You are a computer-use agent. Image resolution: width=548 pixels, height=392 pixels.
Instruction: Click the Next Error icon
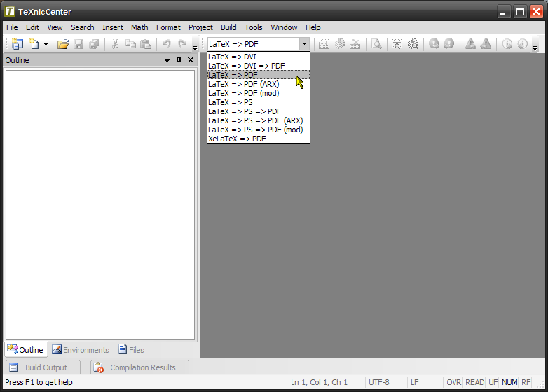coord(434,44)
